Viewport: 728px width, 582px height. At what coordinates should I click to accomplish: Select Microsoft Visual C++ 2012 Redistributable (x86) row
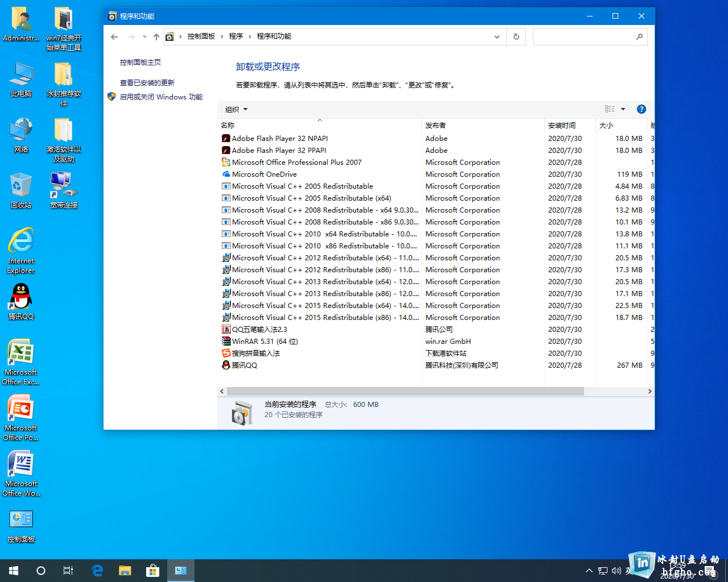(x=436, y=269)
